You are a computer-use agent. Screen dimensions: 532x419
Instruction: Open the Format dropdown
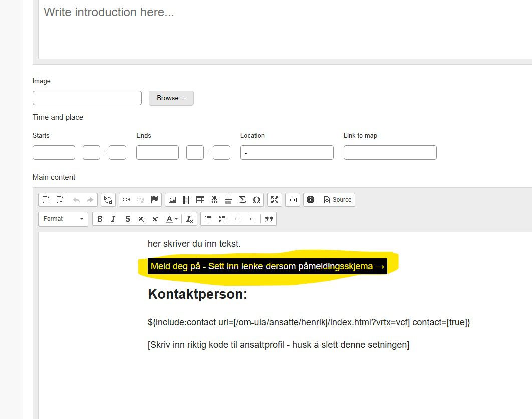coord(63,219)
